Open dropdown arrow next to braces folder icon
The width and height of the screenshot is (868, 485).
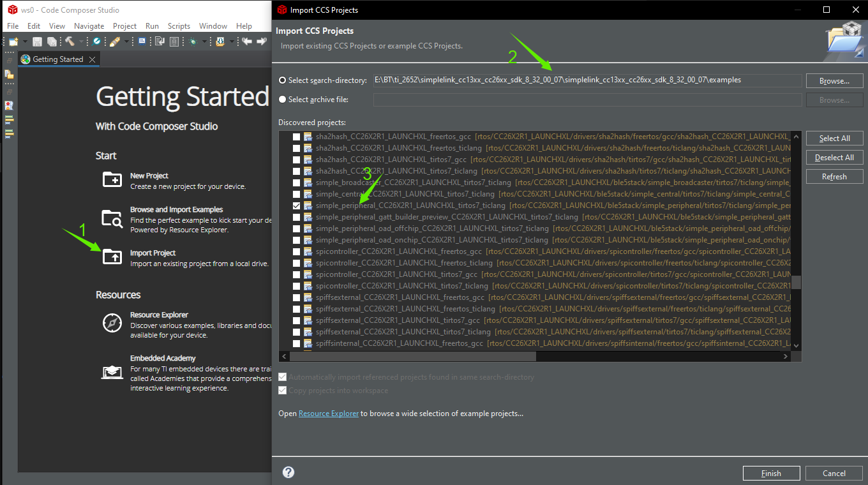232,41
